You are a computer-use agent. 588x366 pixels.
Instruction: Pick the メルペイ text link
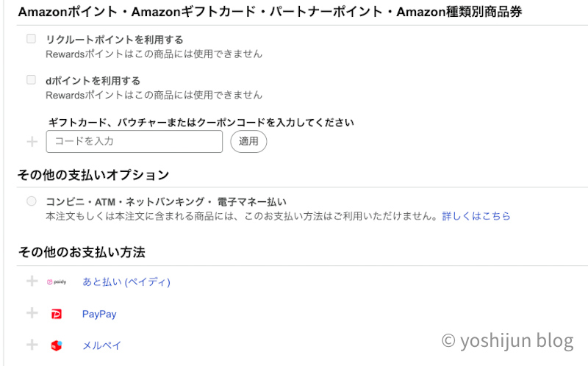click(101, 345)
